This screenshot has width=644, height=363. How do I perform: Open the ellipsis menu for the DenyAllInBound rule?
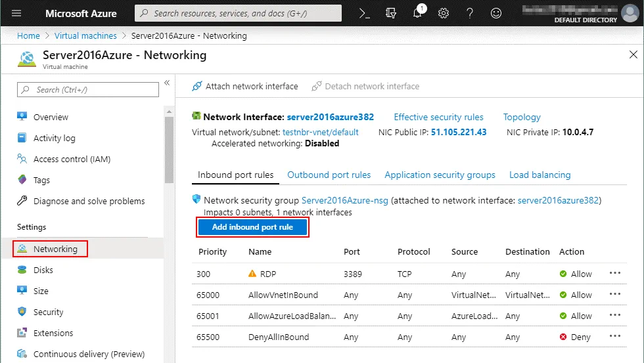pyautogui.click(x=615, y=337)
